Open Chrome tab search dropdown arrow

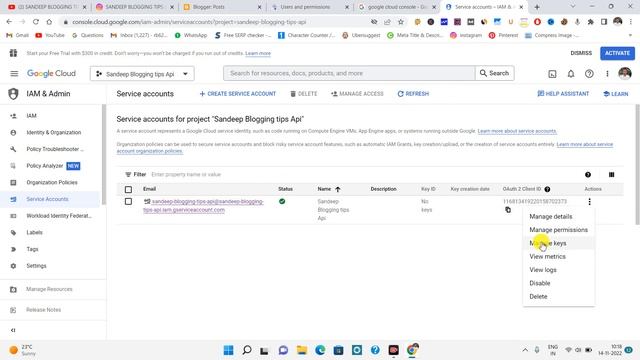(573, 7)
